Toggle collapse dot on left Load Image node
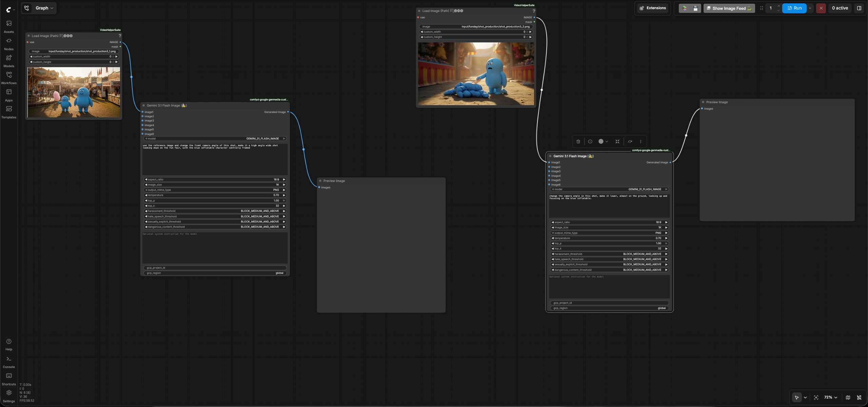 [29, 36]
